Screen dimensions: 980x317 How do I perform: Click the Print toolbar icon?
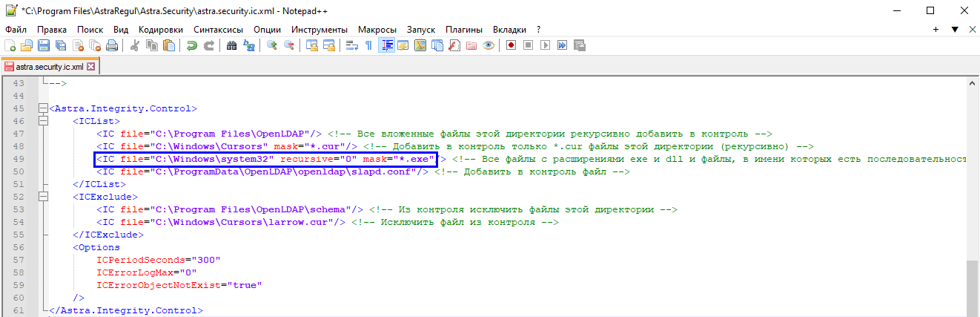[112, 45]
